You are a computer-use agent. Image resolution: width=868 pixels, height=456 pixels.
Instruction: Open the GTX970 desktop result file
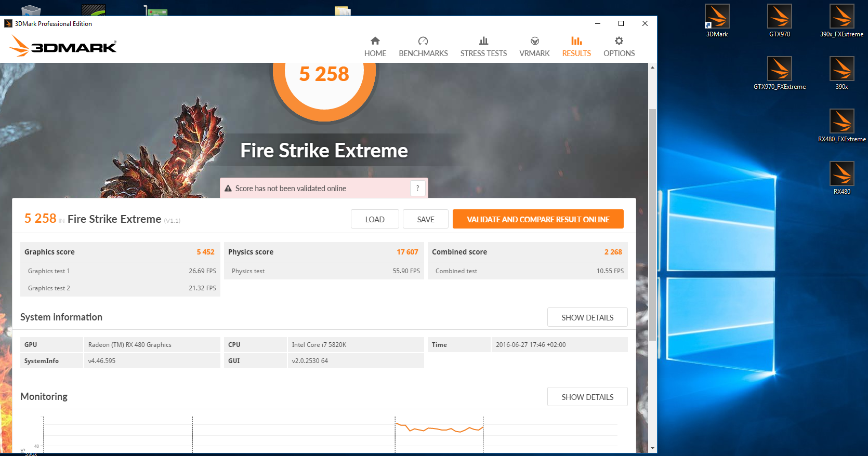point(780,21)
